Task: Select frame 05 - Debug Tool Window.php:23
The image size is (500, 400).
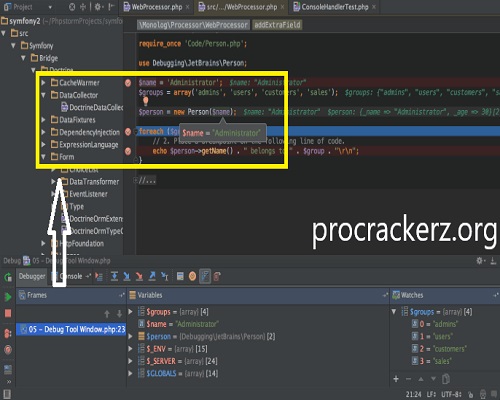Action: pyautogui.click(x=71, y=329)
